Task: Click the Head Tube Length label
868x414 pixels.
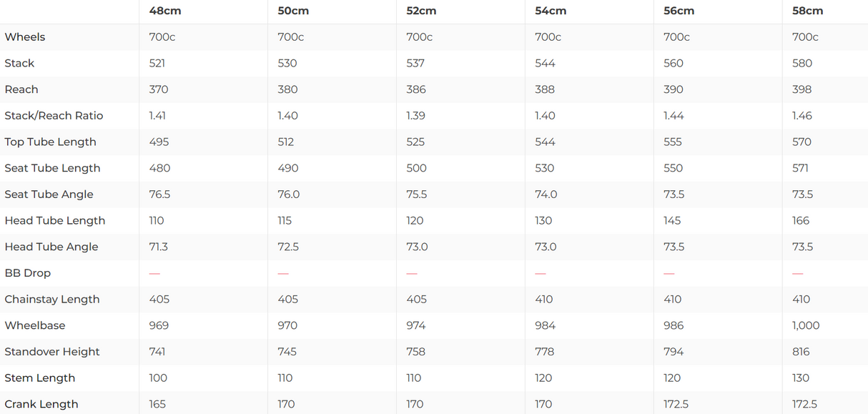Action: click(x=55, y=221)
